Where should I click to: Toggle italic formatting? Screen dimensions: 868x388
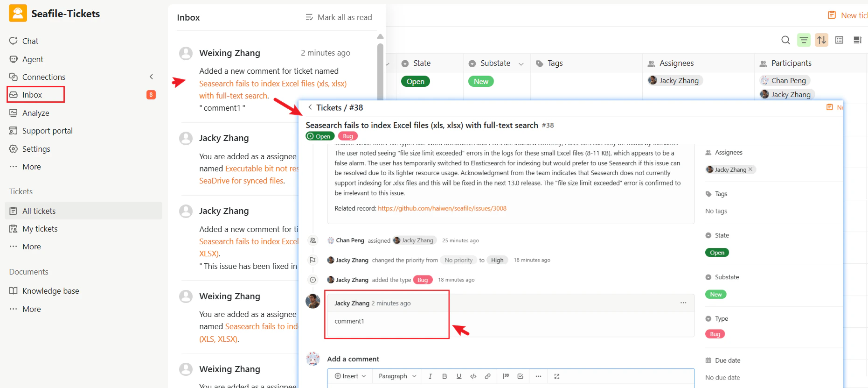point(430,376)
